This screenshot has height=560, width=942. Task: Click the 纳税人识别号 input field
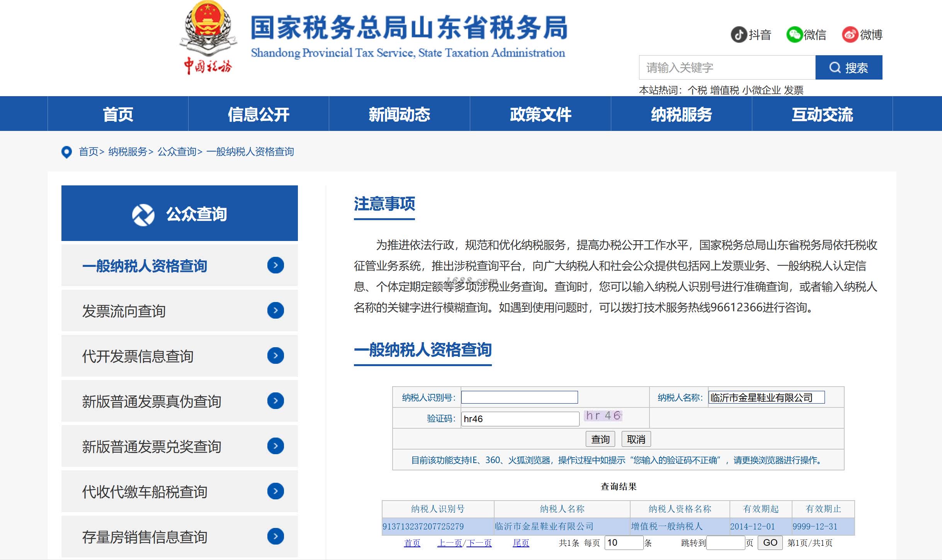click(x=519, y=397)
